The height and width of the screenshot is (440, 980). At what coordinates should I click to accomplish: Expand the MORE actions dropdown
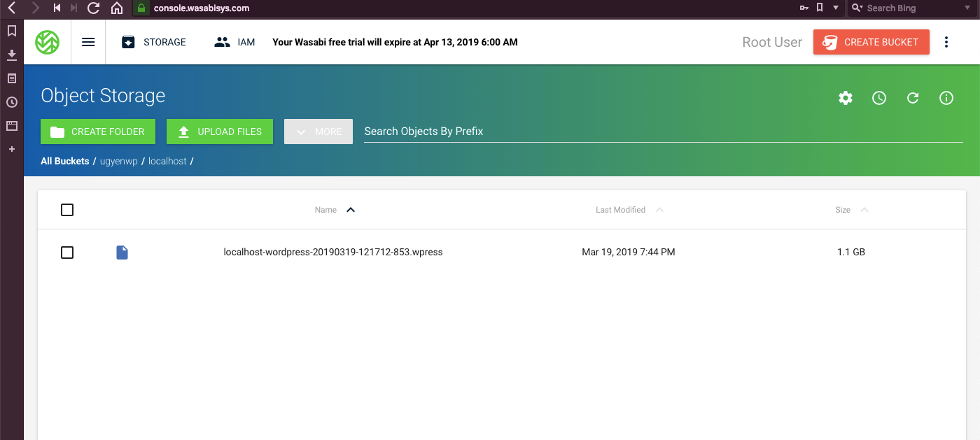pos(318,132)
